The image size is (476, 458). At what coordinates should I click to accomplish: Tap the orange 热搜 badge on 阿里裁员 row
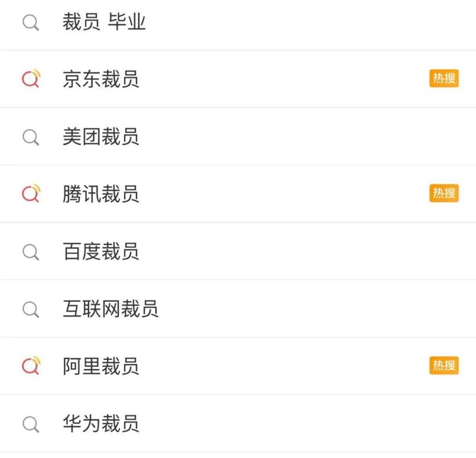point(443,366)
